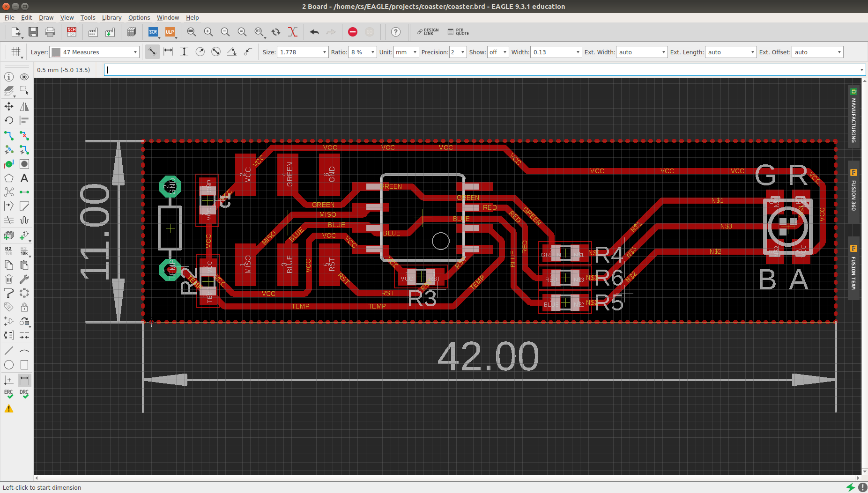868x493 pixels.
Task: Select the Move tool
Action: (9, 106)
